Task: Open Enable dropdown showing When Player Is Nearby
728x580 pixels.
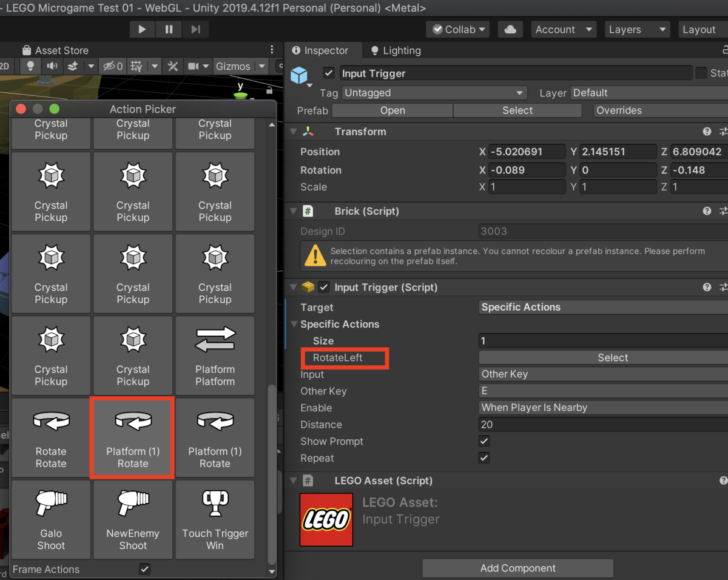Action: click(x=604, y=408)
